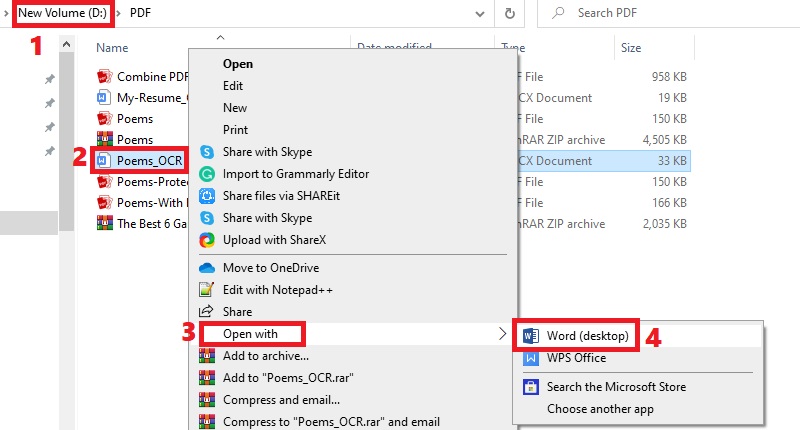Click the Grammarly icon in context menu

[x=207, y=174]
